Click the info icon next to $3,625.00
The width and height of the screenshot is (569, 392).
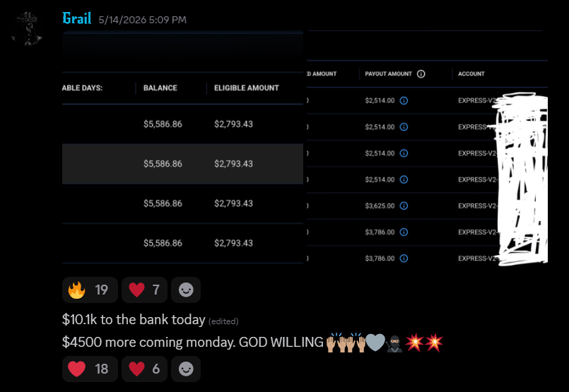pyautogui.click(x=404, y=206)
